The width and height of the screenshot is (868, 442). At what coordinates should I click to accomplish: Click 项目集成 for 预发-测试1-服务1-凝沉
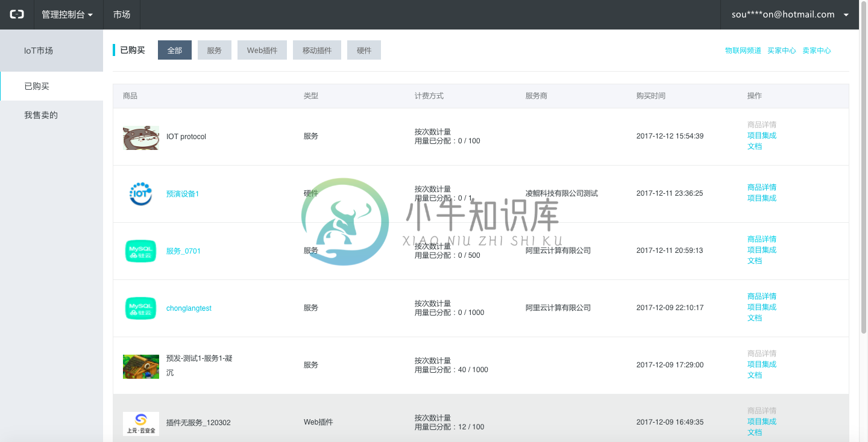762,364
